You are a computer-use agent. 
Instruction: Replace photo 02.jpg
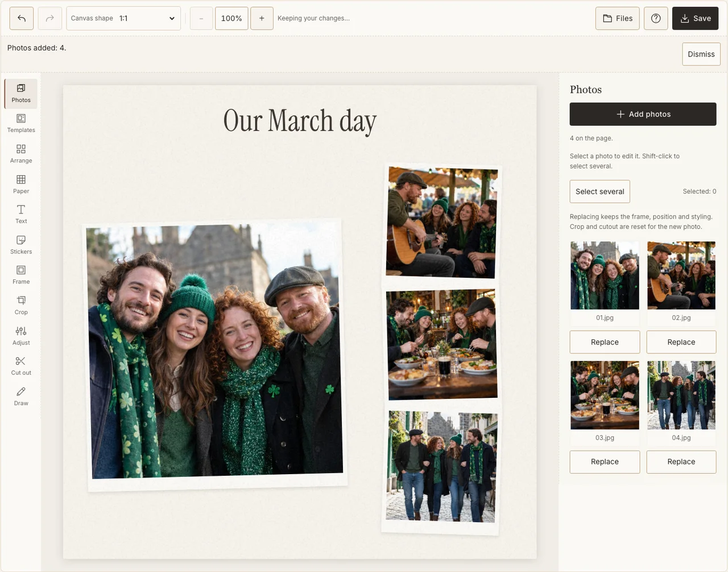tap(681, 342)
